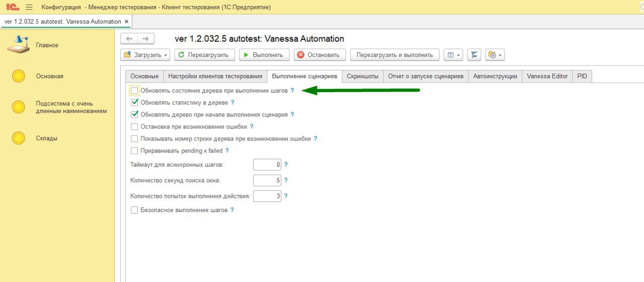Switch to the Автоинструкции tab
The height and width of the screenshot is (282, 644).
(x=495, y=76)
